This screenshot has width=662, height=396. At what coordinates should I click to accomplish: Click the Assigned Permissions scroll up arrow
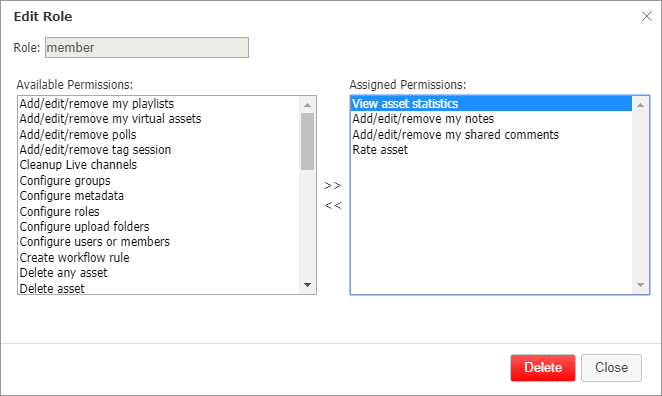[640, 105]
